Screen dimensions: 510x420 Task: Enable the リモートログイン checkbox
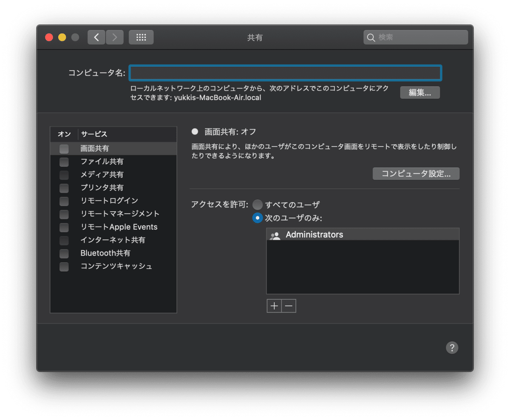point(64,201)
